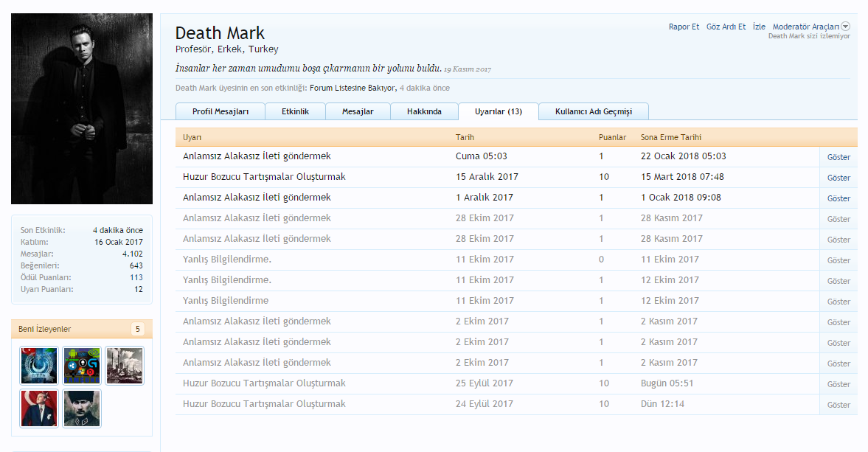Click the Rapor Et link

coord(684,27)
